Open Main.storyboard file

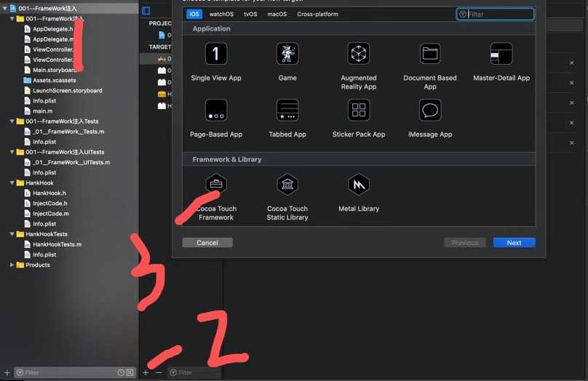(50, 70)
